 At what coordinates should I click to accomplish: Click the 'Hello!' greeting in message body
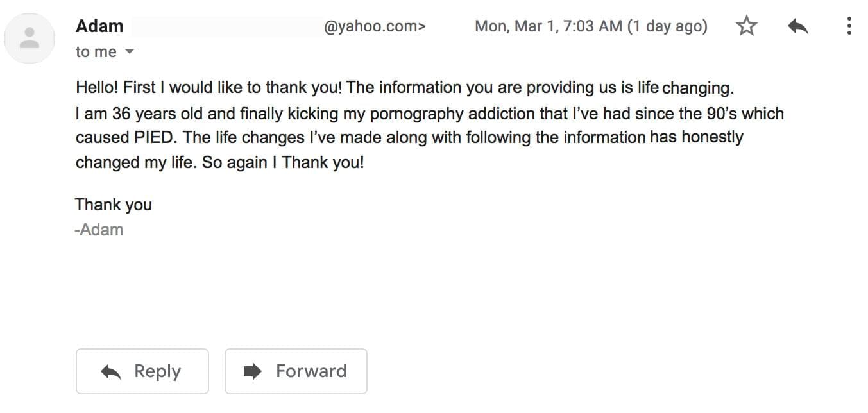coord(97,87)
